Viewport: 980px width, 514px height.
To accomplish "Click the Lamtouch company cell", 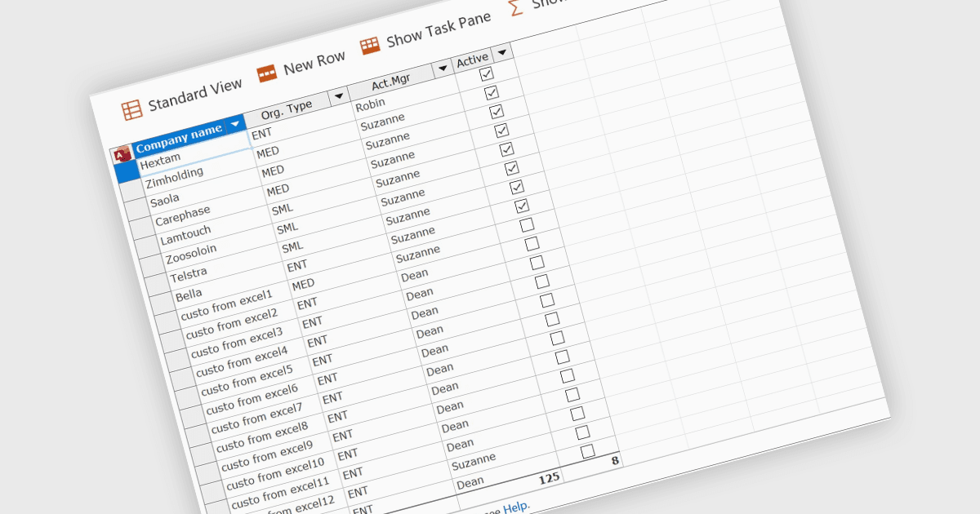I will 216,231.
